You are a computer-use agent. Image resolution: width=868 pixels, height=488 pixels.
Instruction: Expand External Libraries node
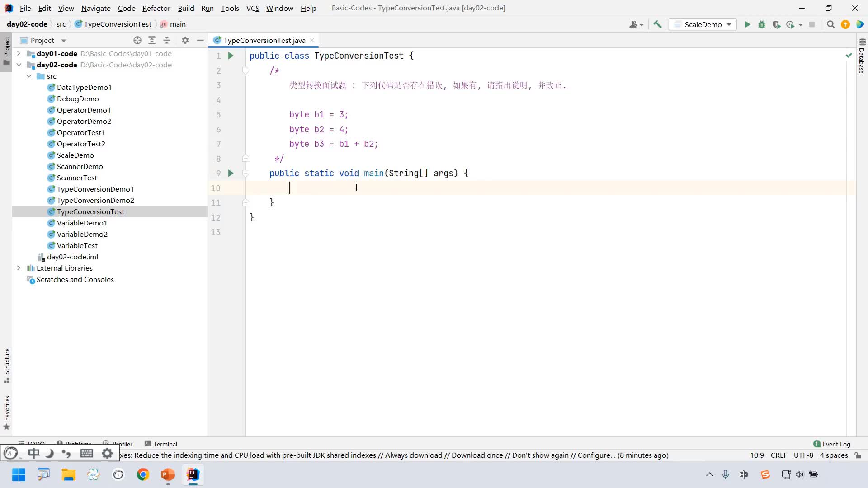[19, 268]
